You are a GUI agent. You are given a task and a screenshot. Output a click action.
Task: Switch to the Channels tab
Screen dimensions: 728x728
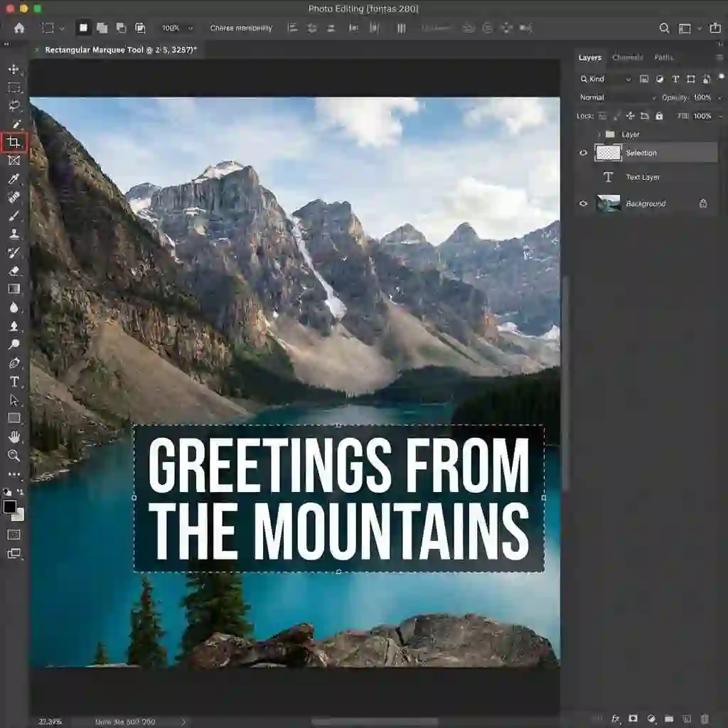point(628,58)
